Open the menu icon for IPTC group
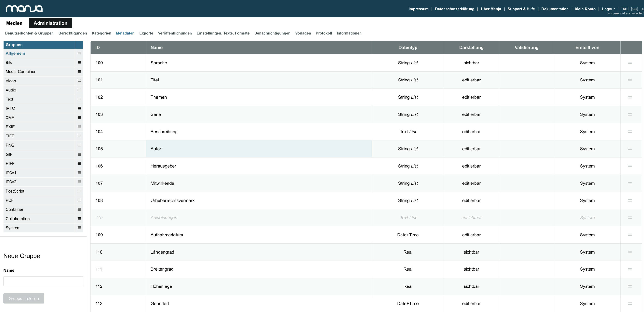The width and height of the screenshot is (644, 312). click(79, 108)
